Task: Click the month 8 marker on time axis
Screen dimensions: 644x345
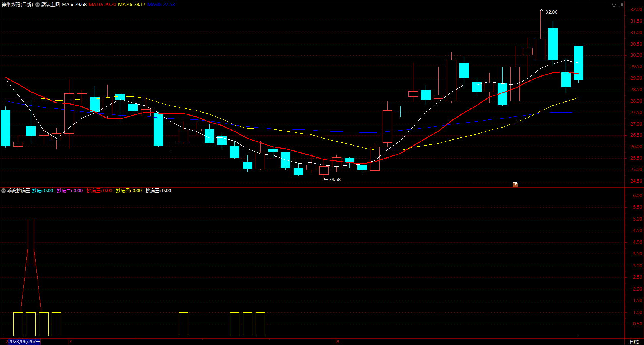Action: tap(338, 342)
